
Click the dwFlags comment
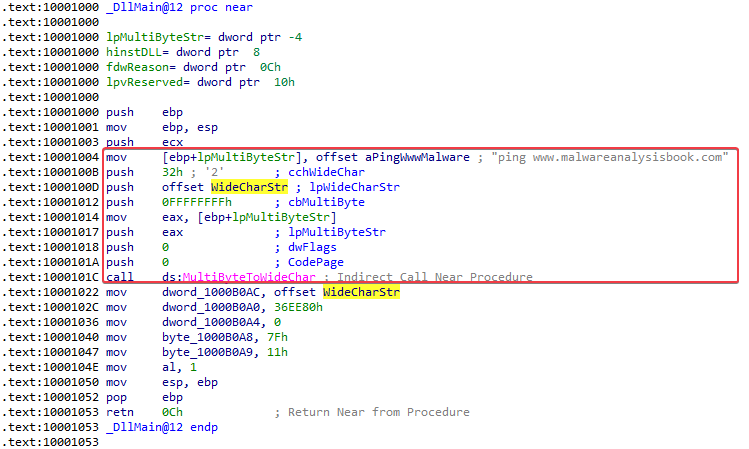click(312, 247)
